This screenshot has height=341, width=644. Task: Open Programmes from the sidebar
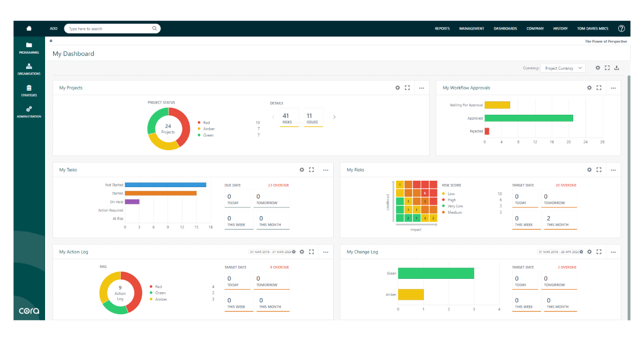[29, 48]
